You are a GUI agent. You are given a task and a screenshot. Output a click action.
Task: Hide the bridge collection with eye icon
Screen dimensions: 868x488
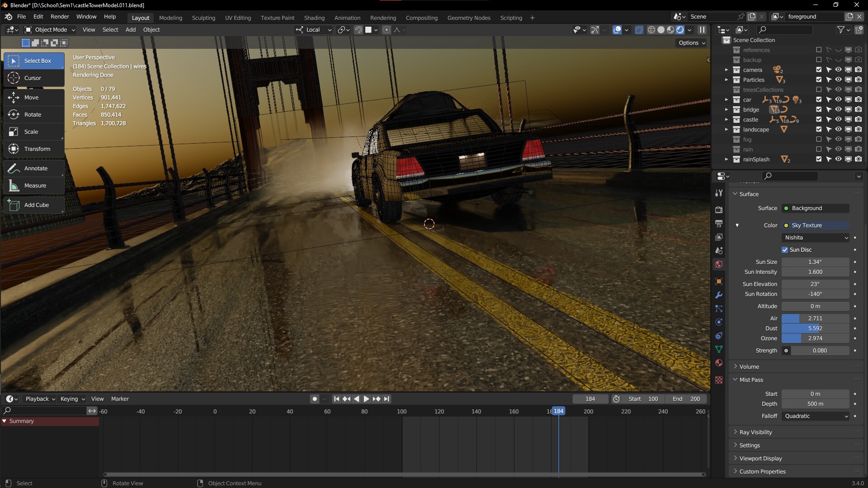point(838,110)
